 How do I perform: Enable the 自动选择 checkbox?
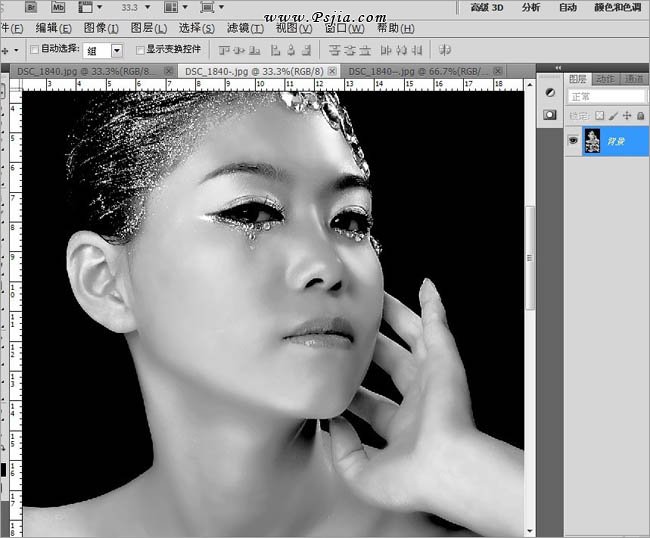click(35, 49)
